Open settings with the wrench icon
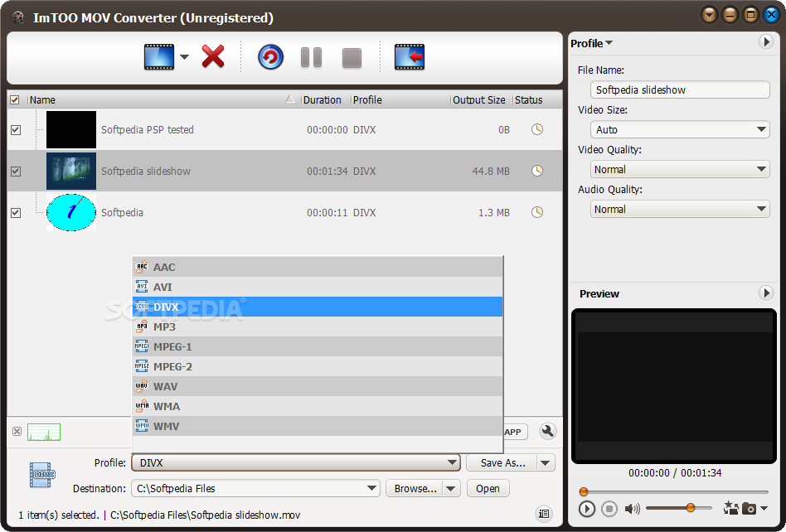This screenshot has width=786, height=532. coord(548,431)
